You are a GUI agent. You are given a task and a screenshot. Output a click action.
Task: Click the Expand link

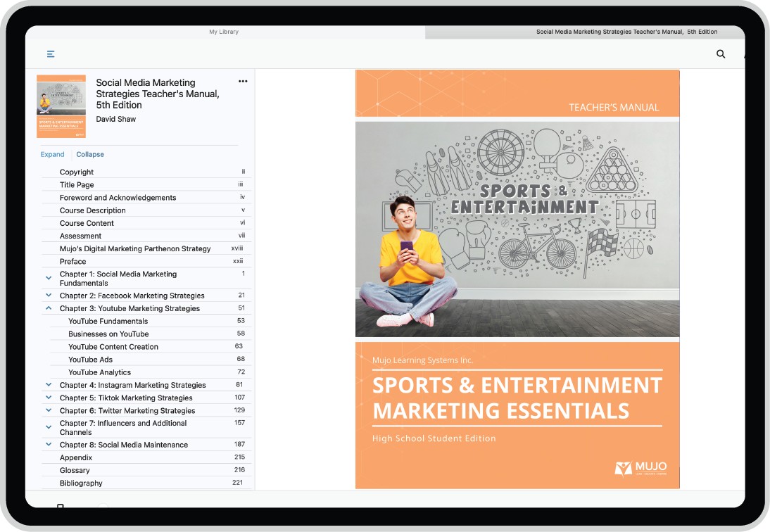[x=53, y=154]
